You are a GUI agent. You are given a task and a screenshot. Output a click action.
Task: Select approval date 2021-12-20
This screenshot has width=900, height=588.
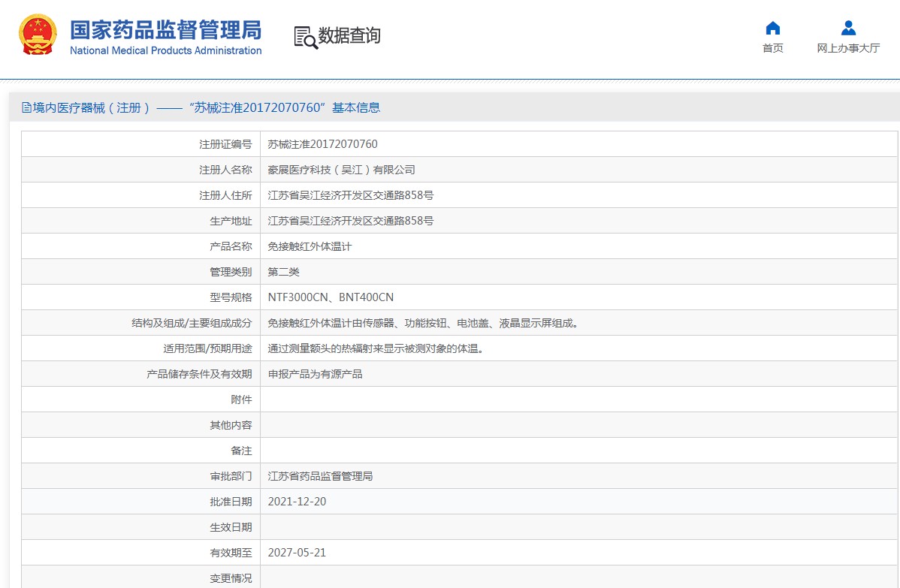point(297,502)
